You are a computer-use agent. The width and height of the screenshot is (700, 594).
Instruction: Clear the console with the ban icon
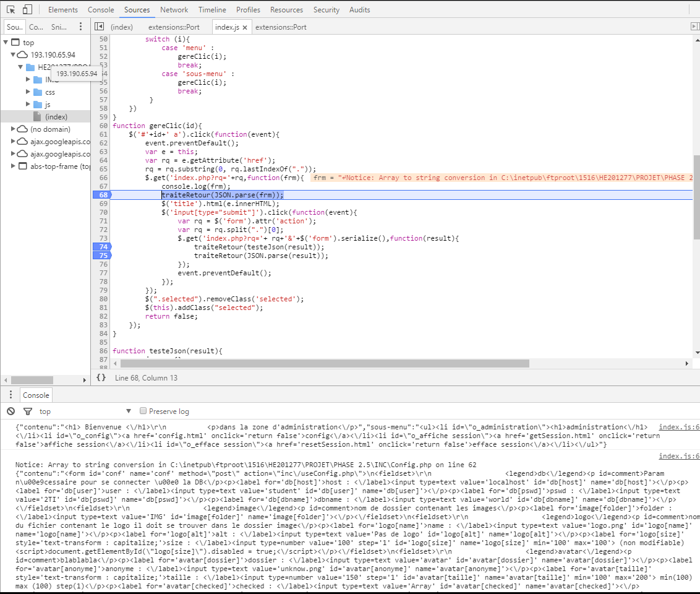[x=11, y=411]
